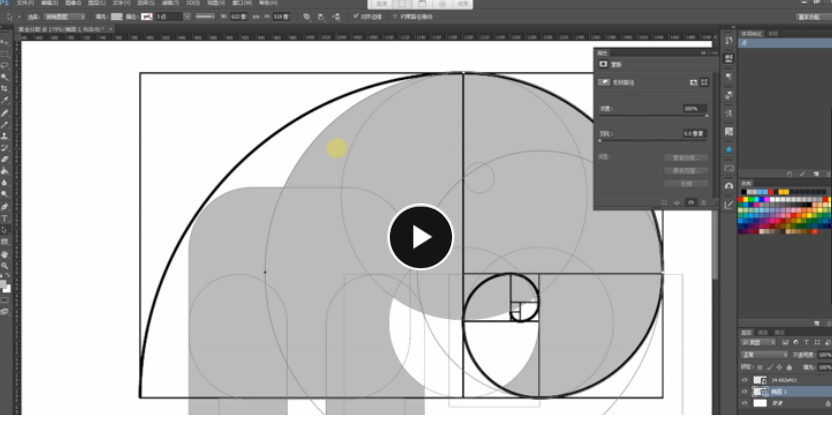This screenshot has height=438, width=832.
Task: Open the stroke line style dropdown
Action: 205,16
